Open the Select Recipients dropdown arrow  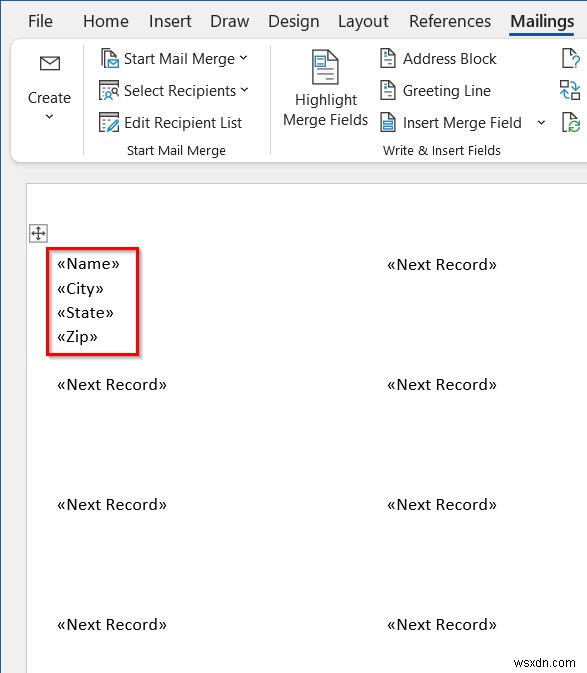[x=245, y=90]
